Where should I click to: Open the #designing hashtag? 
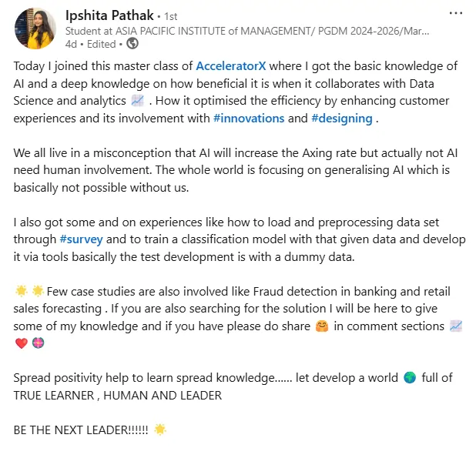point(342,119)
